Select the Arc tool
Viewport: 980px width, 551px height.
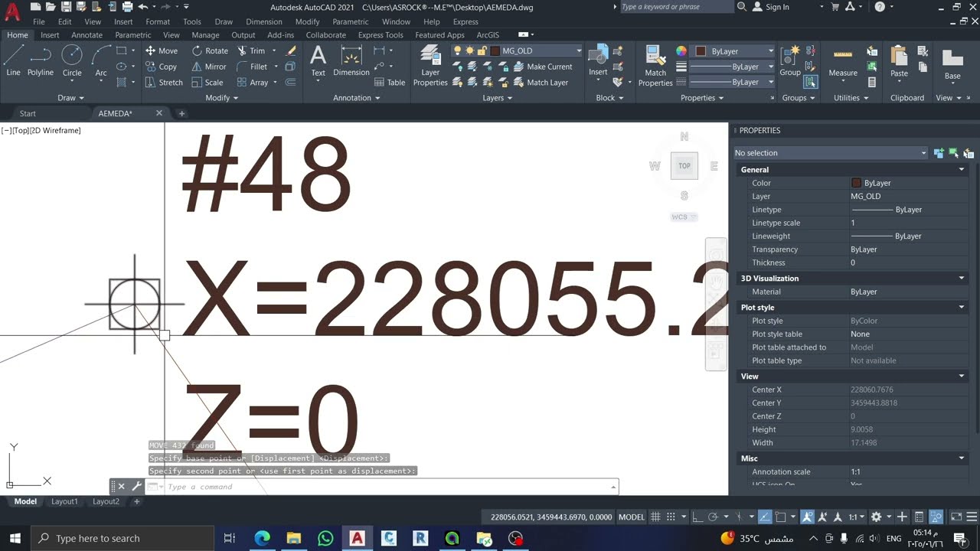tap(101, 61)
